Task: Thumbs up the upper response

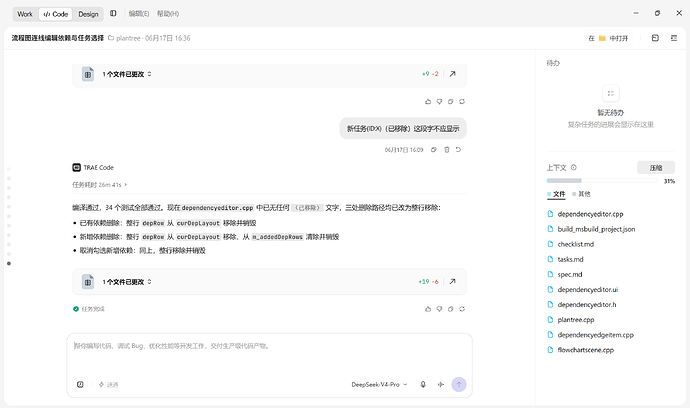Action: coord(428,102)
